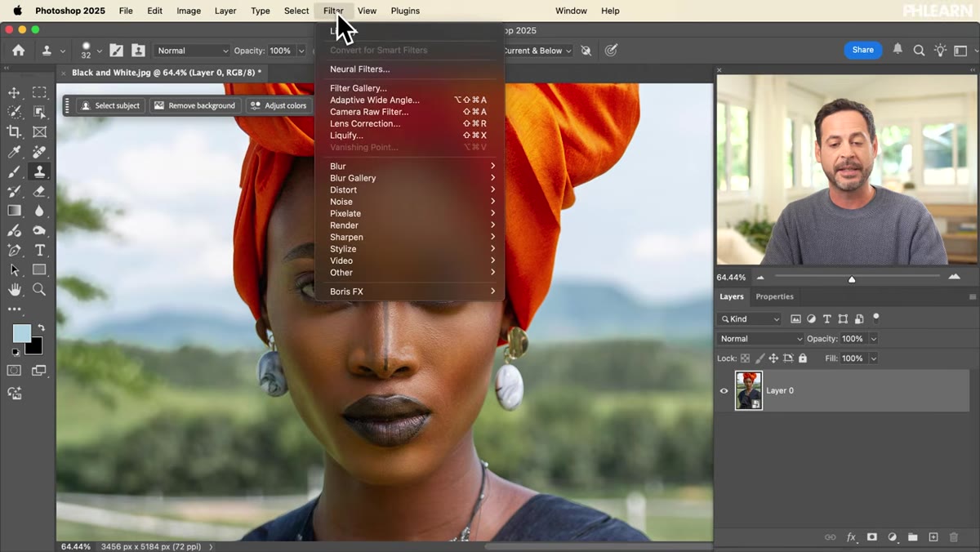Create a new layer with plus icon
The width and height of the screenshot is (980, 552).
[x=933, y=537]
